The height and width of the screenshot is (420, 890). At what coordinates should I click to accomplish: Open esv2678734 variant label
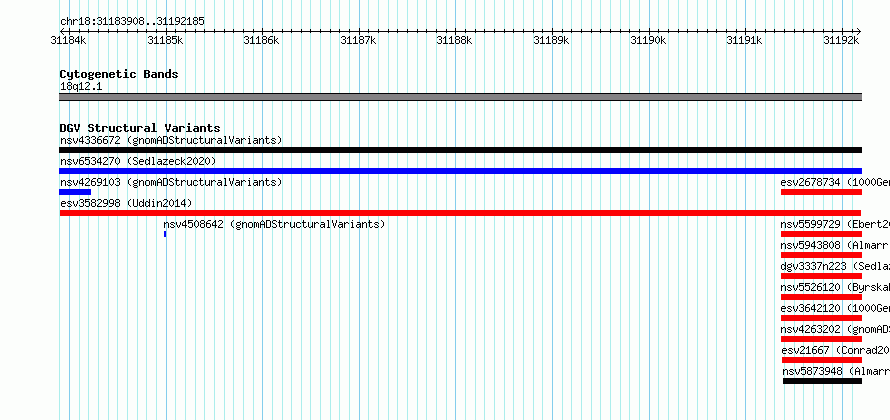(835, 182)
